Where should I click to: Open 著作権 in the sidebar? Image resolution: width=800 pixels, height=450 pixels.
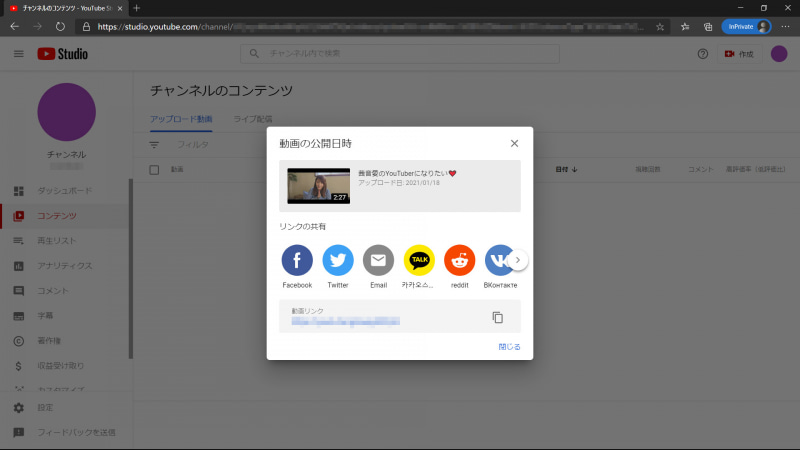[64, 341]
